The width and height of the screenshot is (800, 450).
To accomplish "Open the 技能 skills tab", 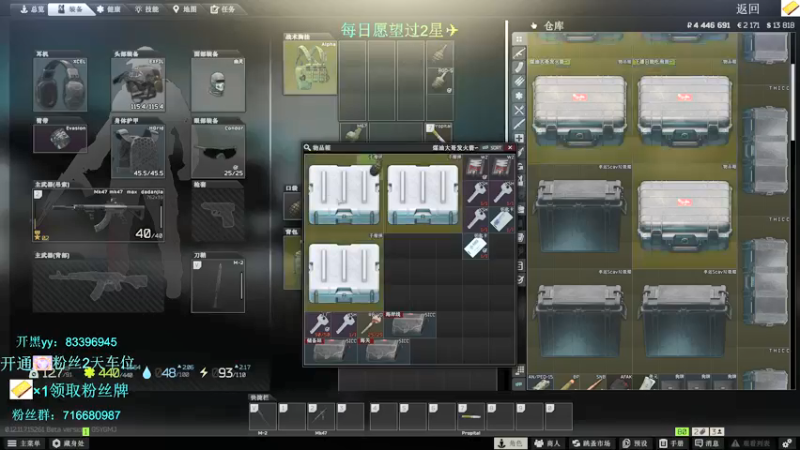I will [147, 9].
